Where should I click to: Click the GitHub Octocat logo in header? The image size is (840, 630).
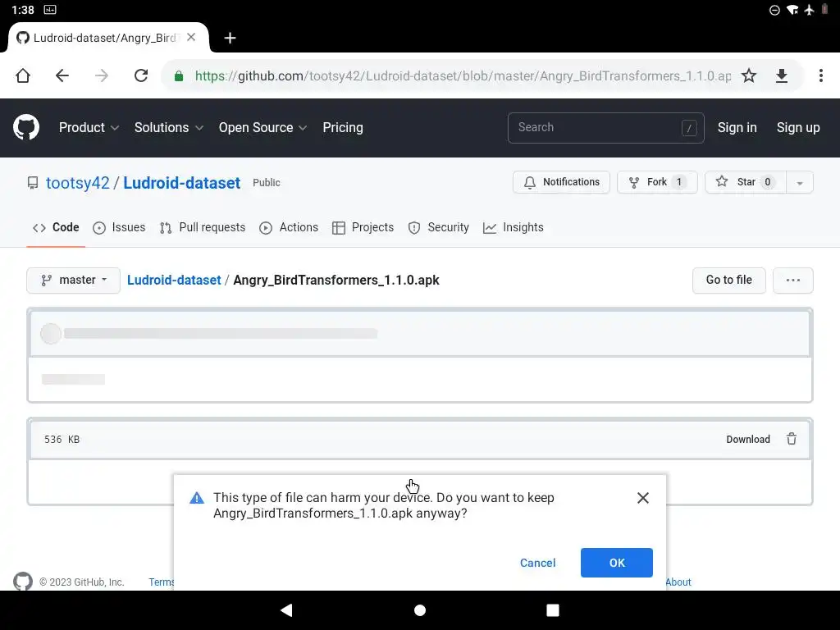click(x=25, y=127)
